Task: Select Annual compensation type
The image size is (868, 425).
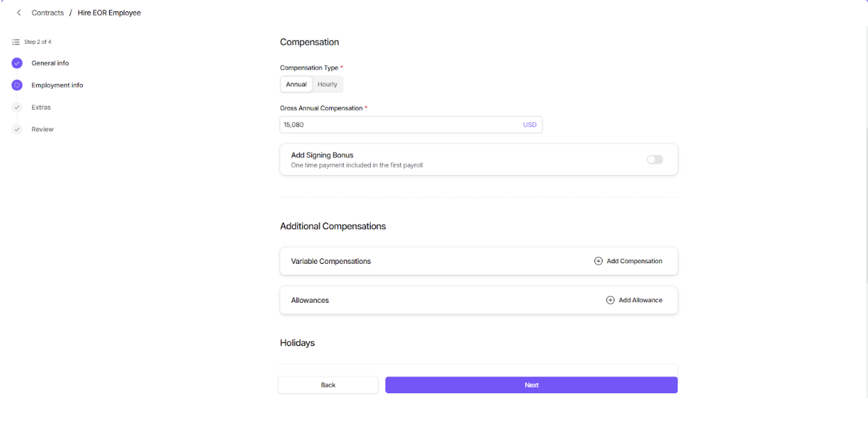Action: (x=297, y=85)
